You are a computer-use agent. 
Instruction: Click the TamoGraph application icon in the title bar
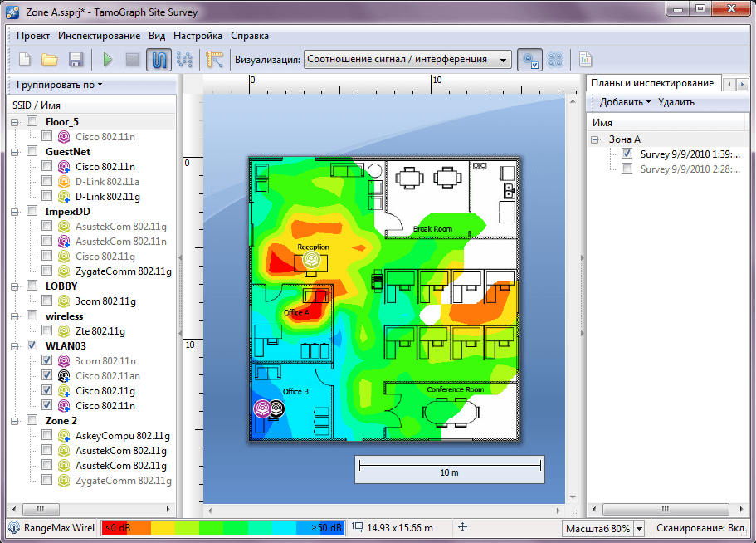13,12
